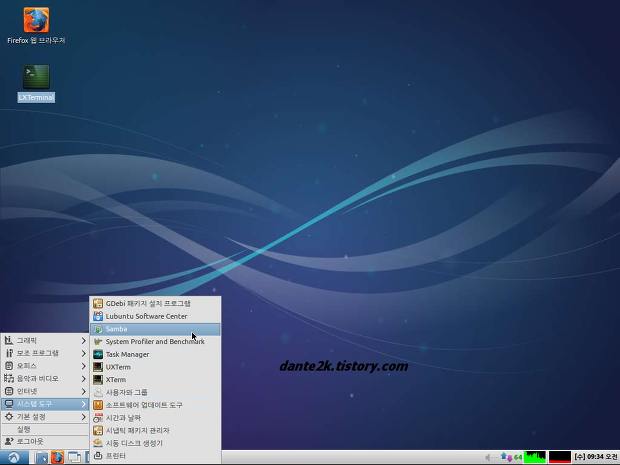
Task: Click the 프린터 printer icon
Action: point(98,456)
